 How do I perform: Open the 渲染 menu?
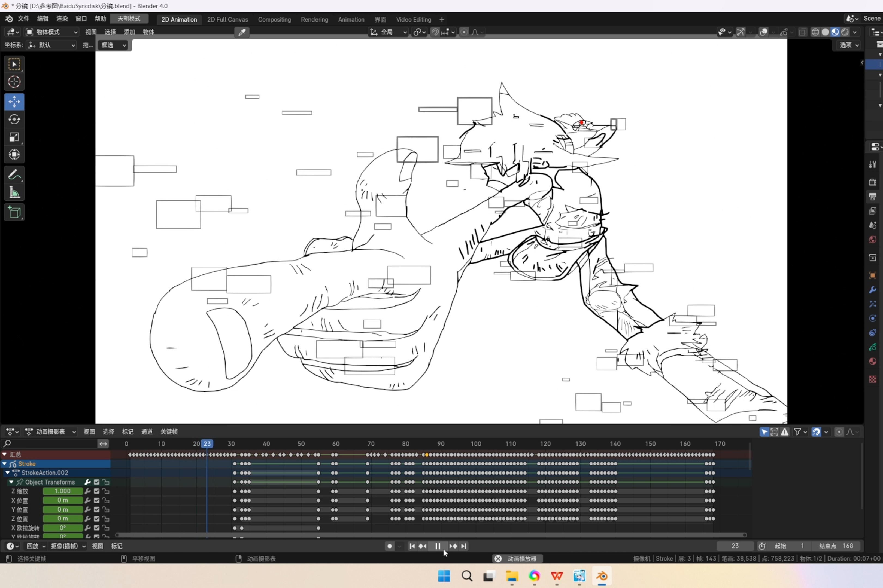(62, 19)
